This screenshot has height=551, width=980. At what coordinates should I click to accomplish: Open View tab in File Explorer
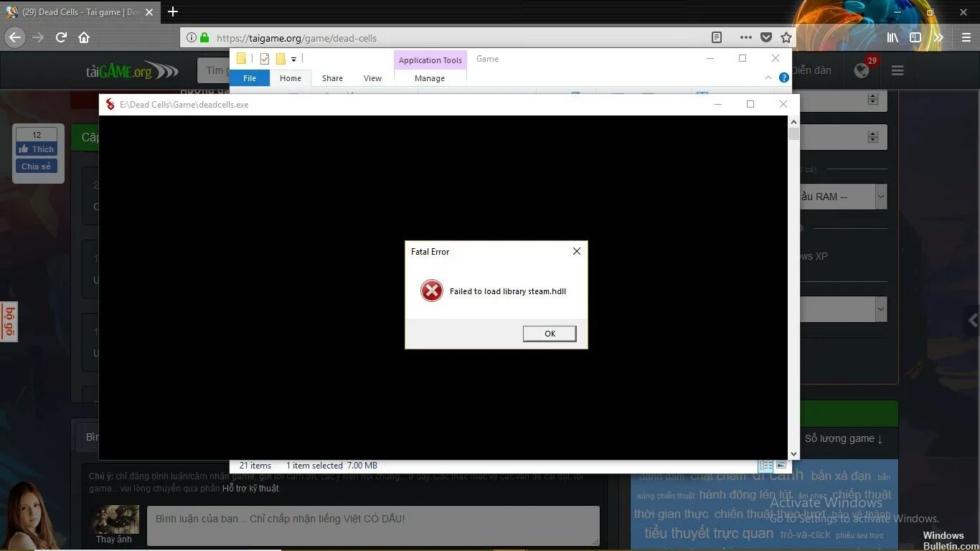pos(372,78)
